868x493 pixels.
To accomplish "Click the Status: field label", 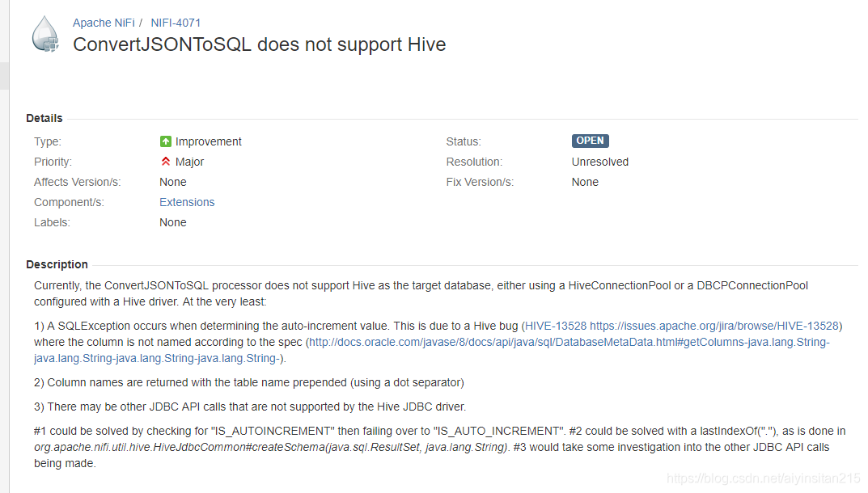I will pos(464,141).
